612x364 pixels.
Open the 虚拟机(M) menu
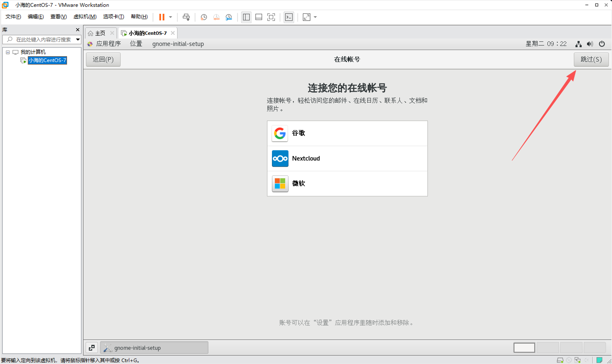tap(85, 17)
